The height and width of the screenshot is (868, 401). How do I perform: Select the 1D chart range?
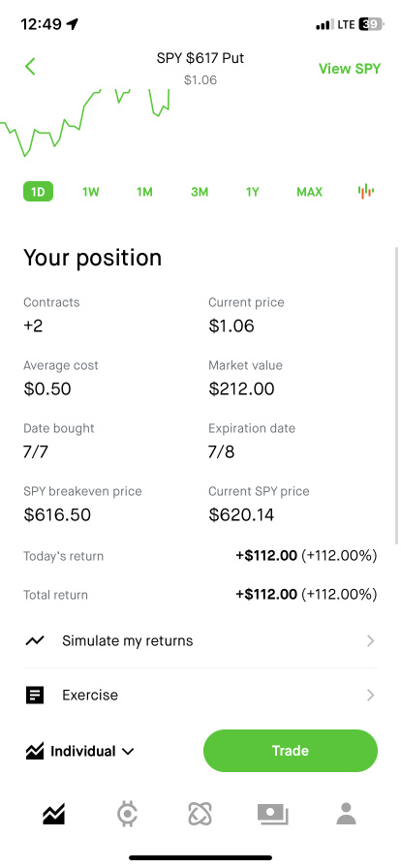click(x=38, y=192)
